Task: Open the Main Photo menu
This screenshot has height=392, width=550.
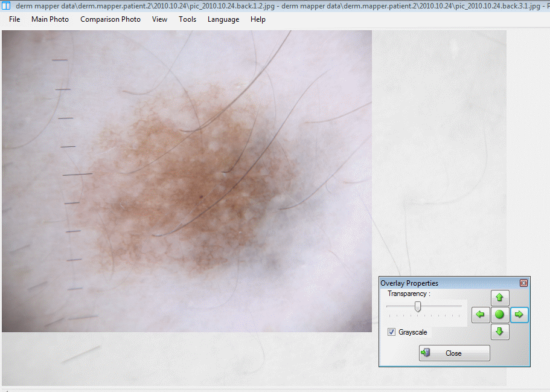Action: (x=50, y=19)
